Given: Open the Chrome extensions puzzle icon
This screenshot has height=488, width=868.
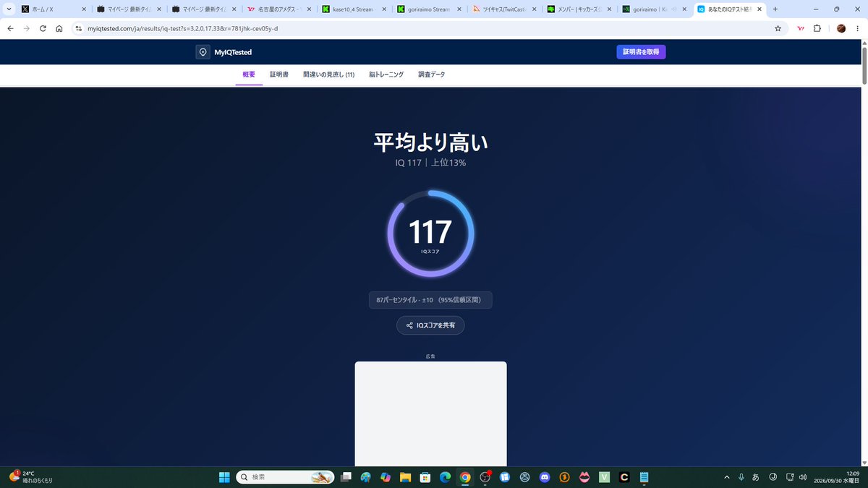Looking at the screenshot, I should tap(817, 28).
